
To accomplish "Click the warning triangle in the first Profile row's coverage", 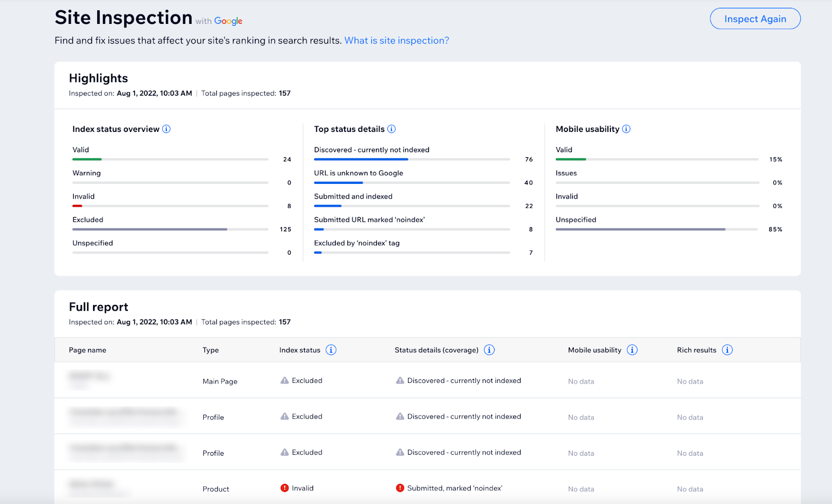I will 400,416.
